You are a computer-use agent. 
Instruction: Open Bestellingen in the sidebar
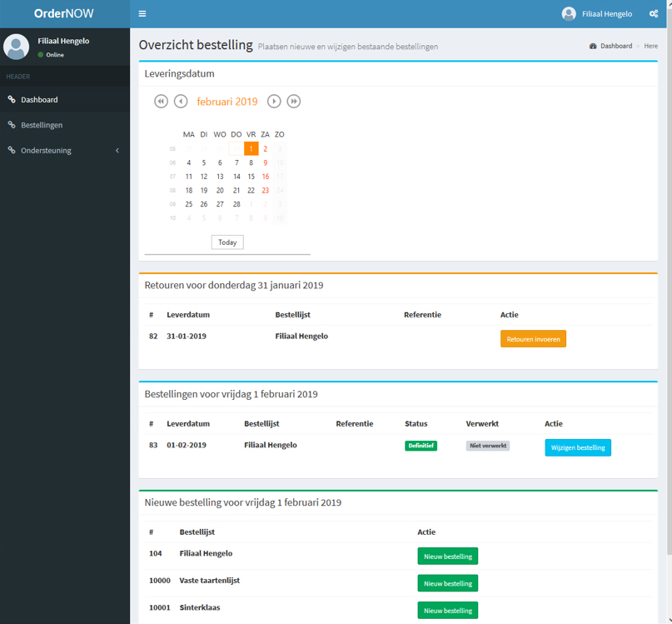65,125
